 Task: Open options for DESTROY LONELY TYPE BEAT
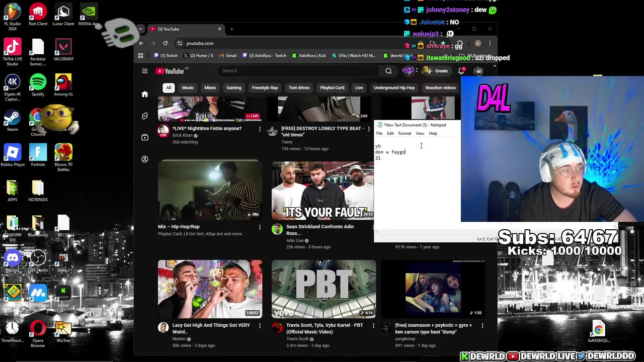tap(368, 129)
